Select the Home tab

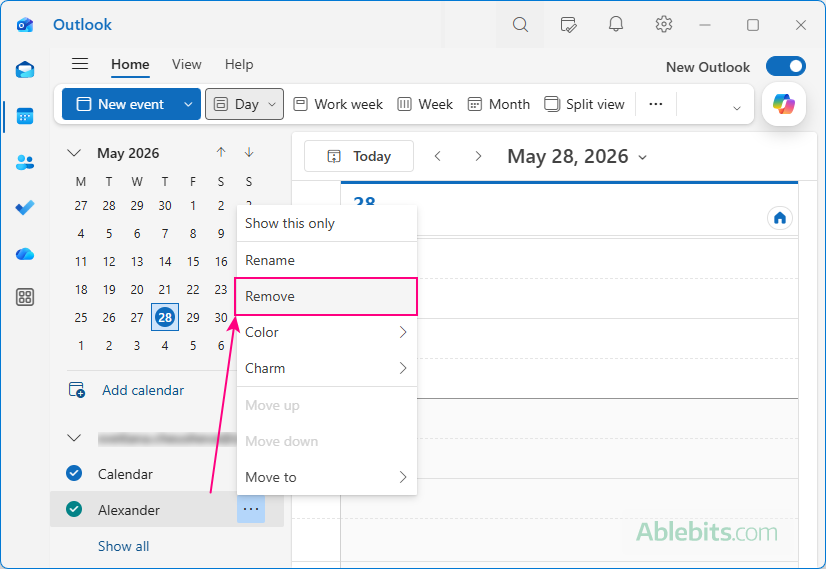(130, 64)
